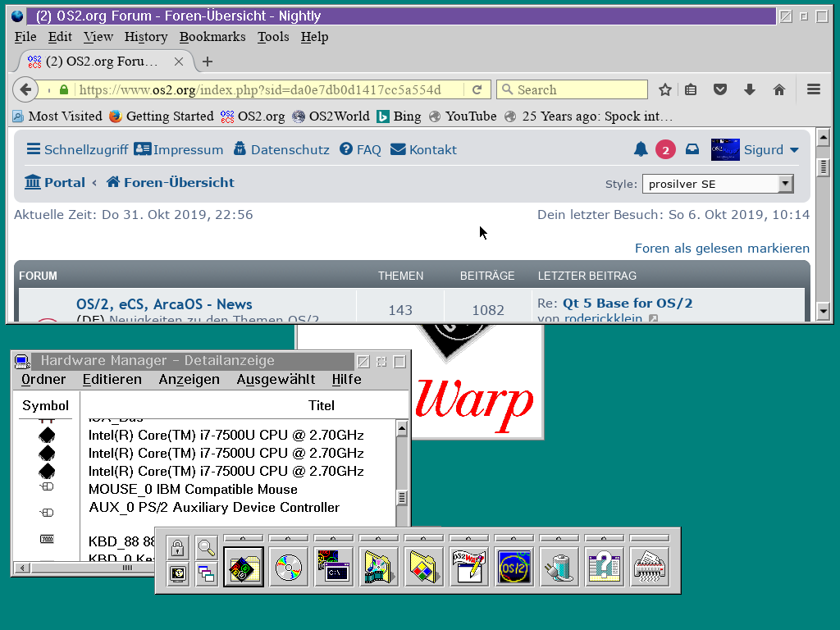Open Anzeigen menu in Hardware Manager
Screen dimensions: 840x630
click(189, 379)
